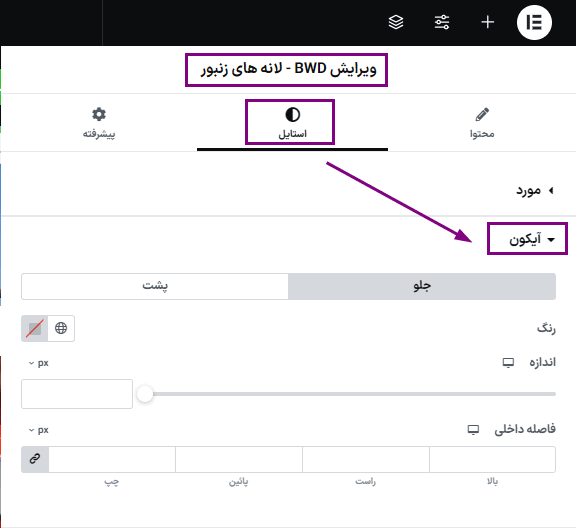
Task: Switch to the استایل tab
Action: coord(292,123)
